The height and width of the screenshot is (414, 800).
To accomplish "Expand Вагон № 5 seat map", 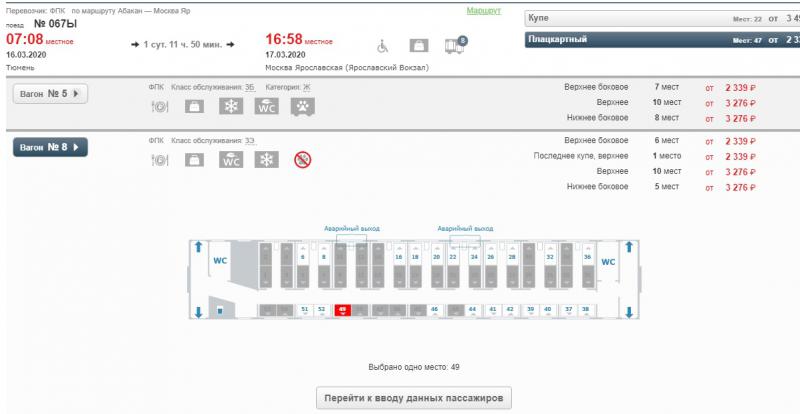I will pos(50,94).
